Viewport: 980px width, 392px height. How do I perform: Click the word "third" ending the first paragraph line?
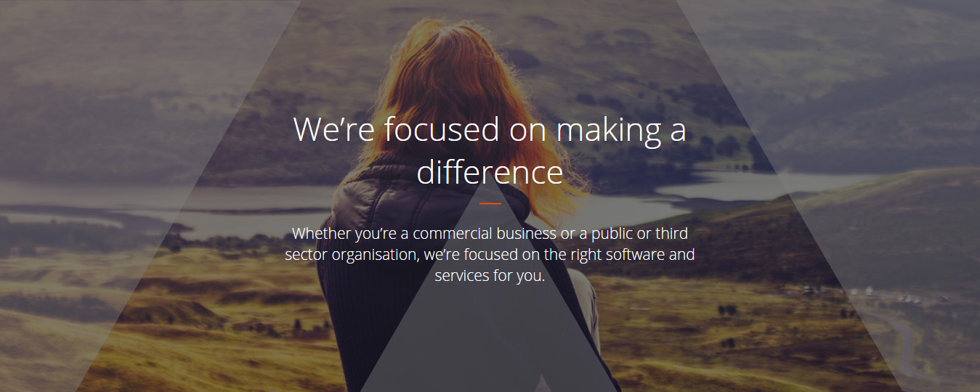671,234
